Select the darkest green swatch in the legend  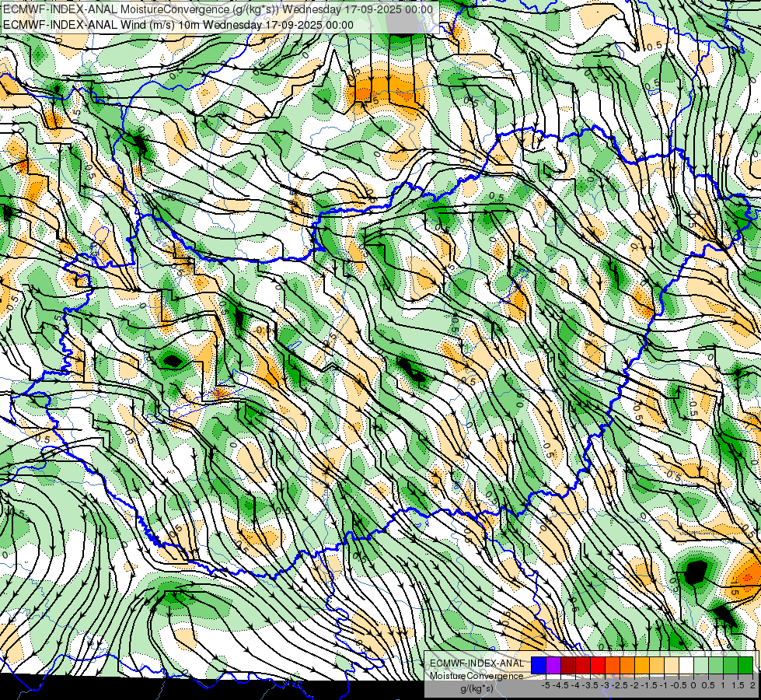[x=745, y=665]
